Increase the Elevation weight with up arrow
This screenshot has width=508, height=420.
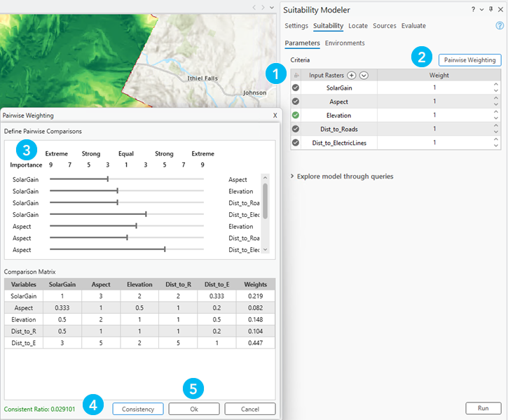[x=495, y=112]
